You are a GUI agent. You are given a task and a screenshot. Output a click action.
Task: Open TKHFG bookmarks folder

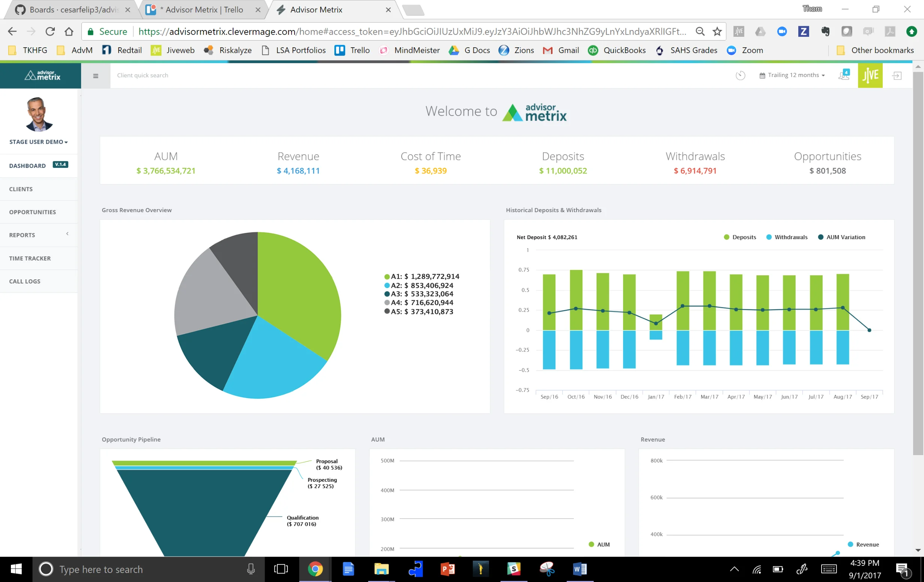[x=28, y=50]
